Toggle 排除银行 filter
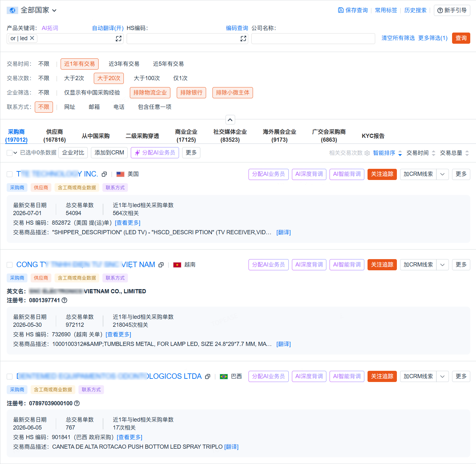The image size is (476, 464). [x=191, y=93]
